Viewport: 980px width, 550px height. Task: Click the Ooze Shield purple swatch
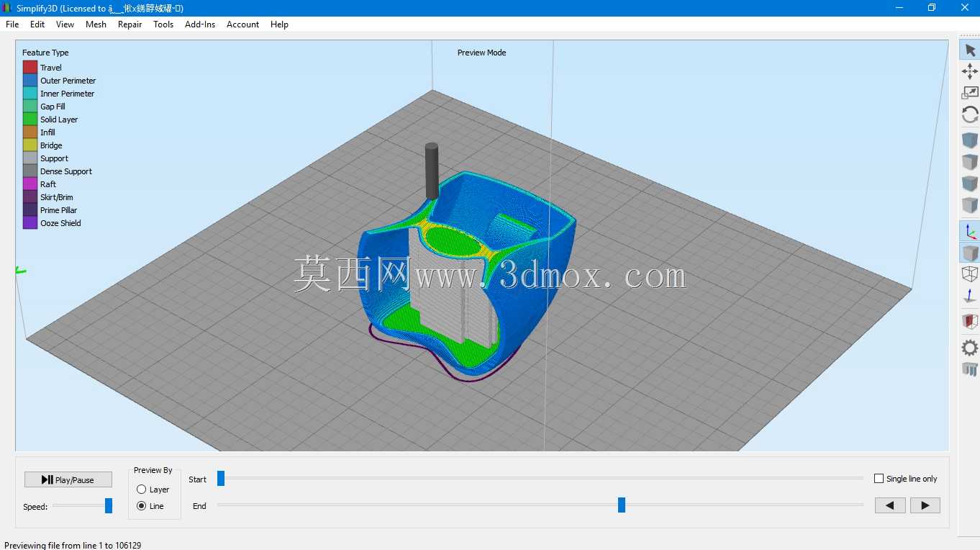[30, 222]
